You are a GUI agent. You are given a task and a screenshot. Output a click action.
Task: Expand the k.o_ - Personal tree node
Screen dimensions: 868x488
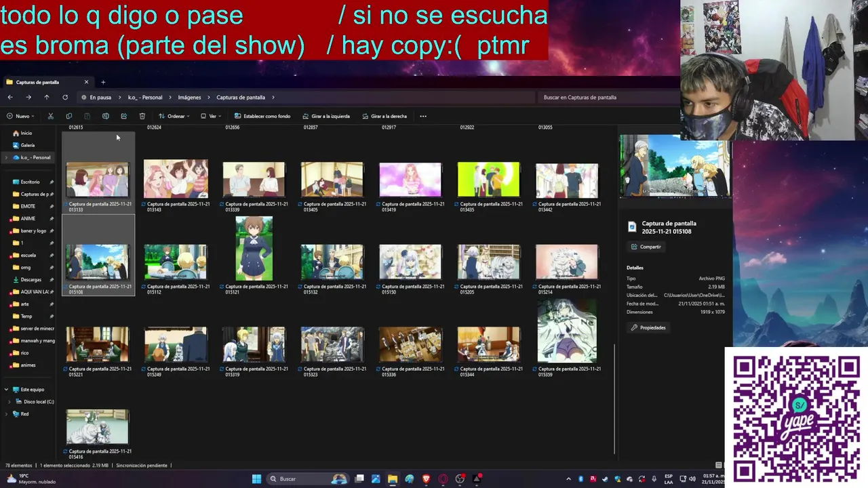pyautogui.click(x=6, y=157)
